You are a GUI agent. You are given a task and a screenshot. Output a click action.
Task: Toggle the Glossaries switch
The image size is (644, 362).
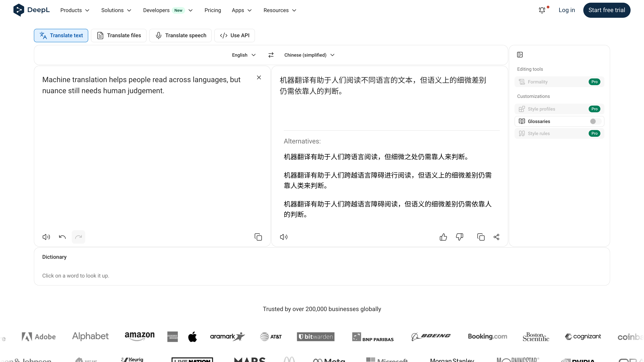595,121
